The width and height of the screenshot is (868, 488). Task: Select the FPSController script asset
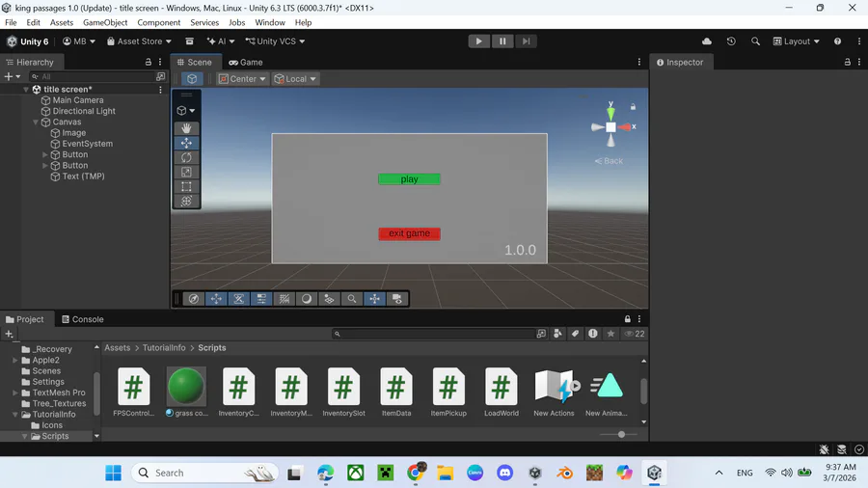pos(133,392)
